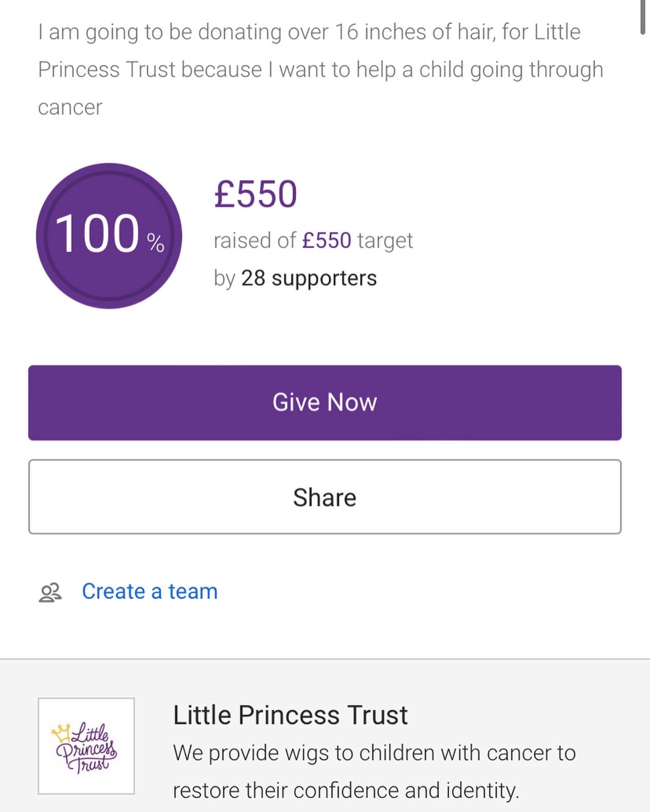The height and width of the screenshot is (812, 650).
Task: Open the Little Princess Trust charity heading
Action: pyautogui.click(x=290, y=715)
